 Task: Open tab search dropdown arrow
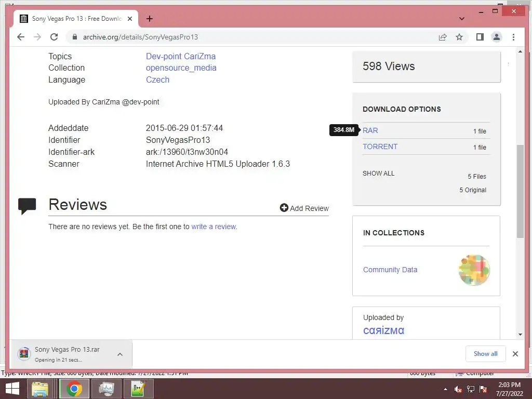click(461, 19)
